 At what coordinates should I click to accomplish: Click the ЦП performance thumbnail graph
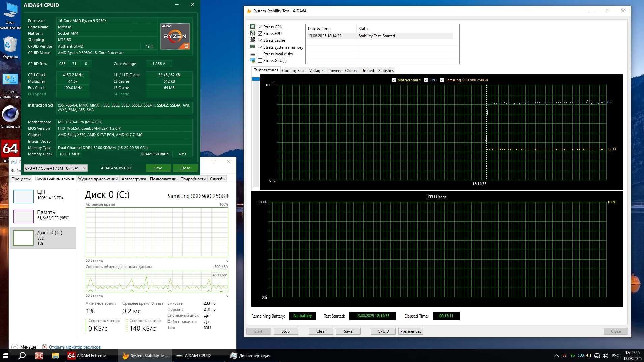pos(23,197)
